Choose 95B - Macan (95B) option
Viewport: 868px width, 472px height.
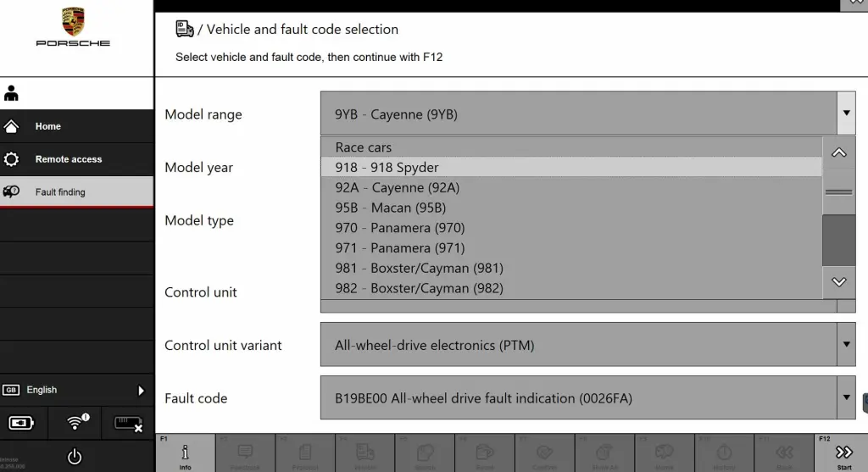[x=390, y=208]
